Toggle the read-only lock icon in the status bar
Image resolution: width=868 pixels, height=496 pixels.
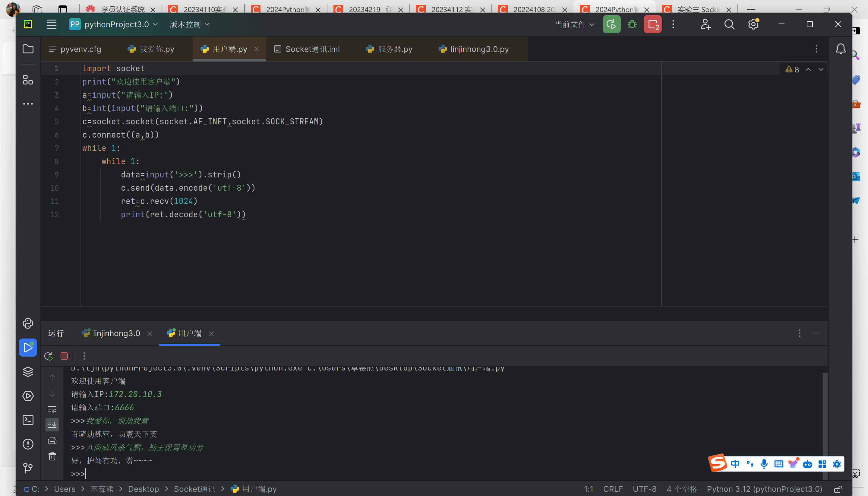(838, 489)
